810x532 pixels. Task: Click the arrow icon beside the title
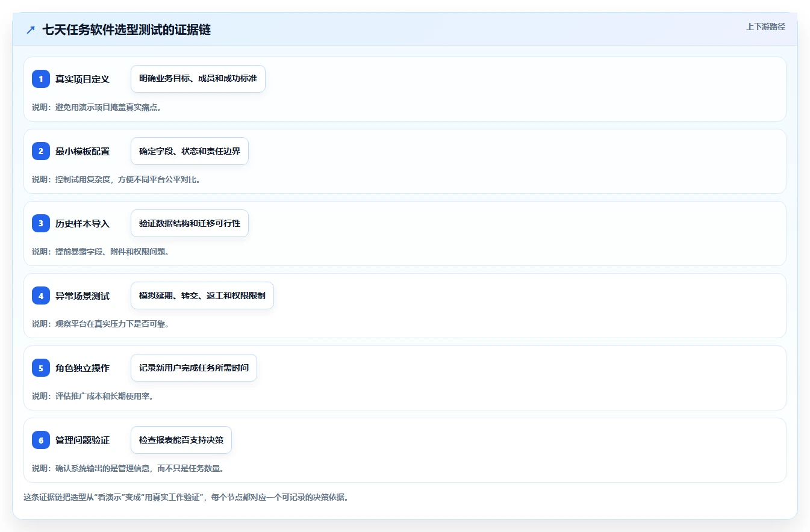tap(31, 29)
